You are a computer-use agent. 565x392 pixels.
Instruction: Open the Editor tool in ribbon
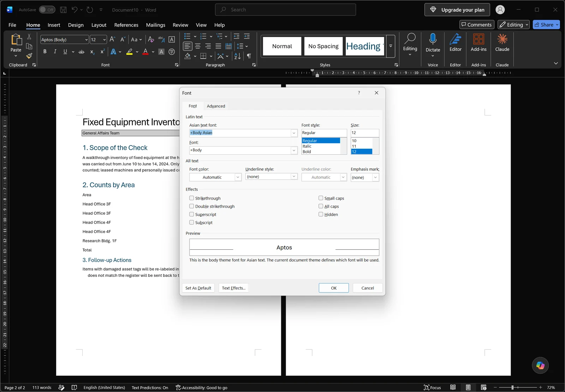pos(456,43)
